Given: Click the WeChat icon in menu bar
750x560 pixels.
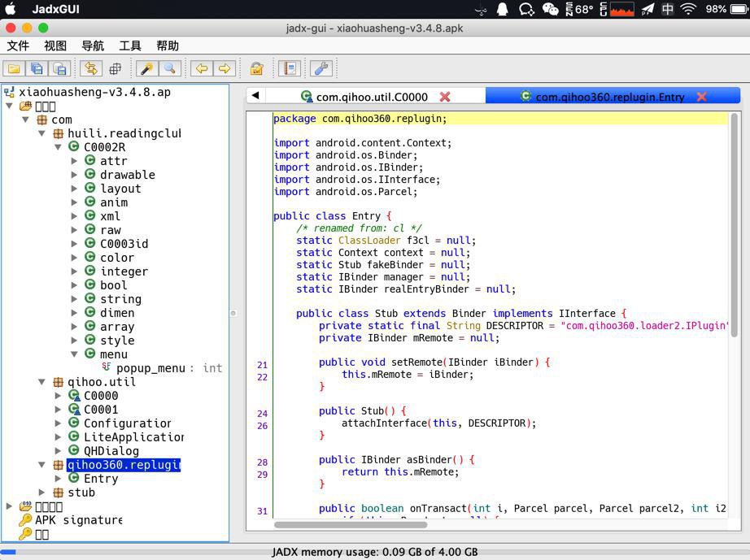Looking at the screenshot, I should click(x=551, y=10).
